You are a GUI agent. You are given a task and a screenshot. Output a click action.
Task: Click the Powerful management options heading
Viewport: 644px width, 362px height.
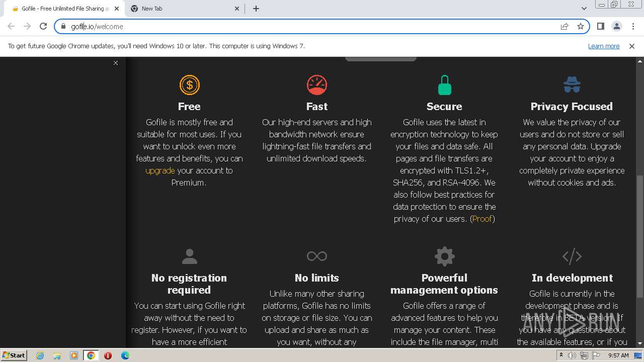[444, 284]
